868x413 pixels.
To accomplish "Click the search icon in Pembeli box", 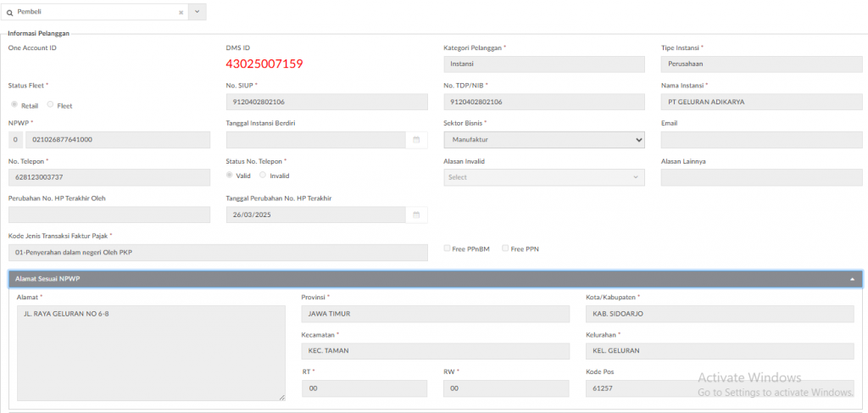I will 9,13.
